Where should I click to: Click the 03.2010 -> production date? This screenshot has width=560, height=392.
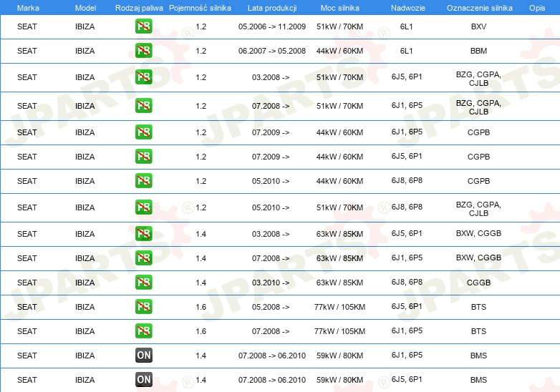[x=271, y=283]
